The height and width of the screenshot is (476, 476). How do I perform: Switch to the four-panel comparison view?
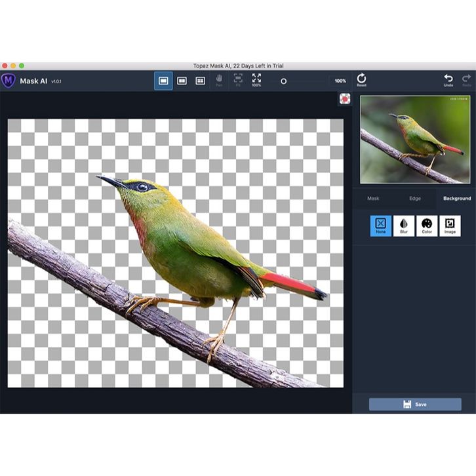(x=201, y=81)
